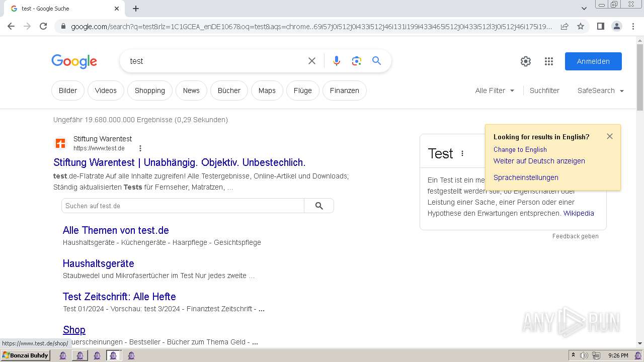Click the Stiftung Warentest favicon

(60, 144)
